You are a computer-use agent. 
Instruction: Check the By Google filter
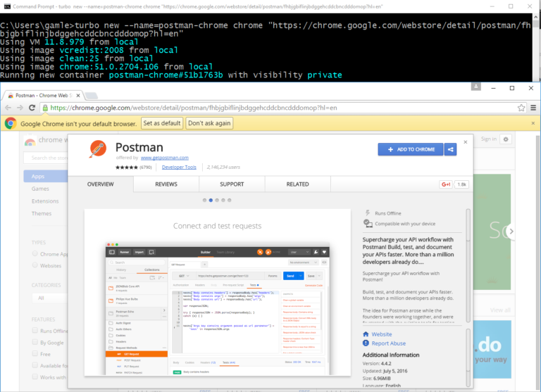click(35, 342)
